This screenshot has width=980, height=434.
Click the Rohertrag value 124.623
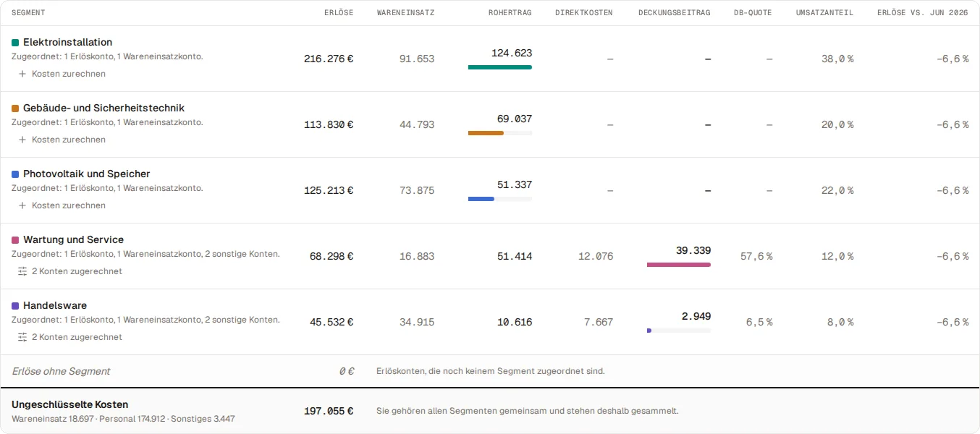tap(512, 53)
